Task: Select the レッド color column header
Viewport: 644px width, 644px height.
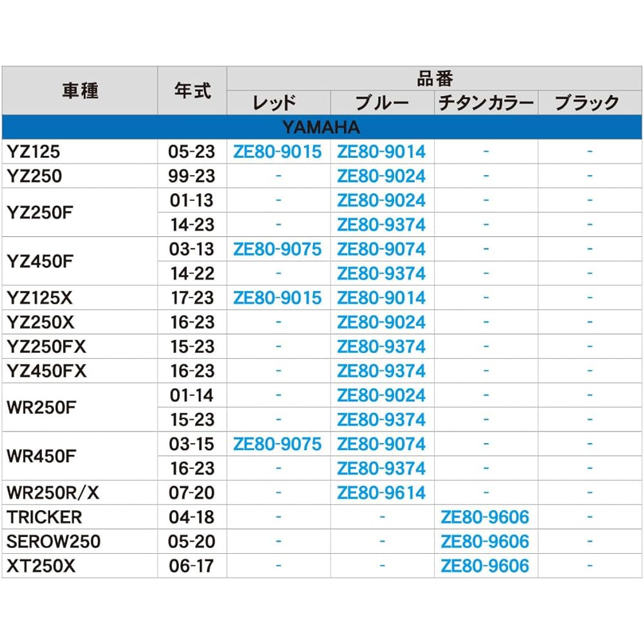Action: coord(278,102)
